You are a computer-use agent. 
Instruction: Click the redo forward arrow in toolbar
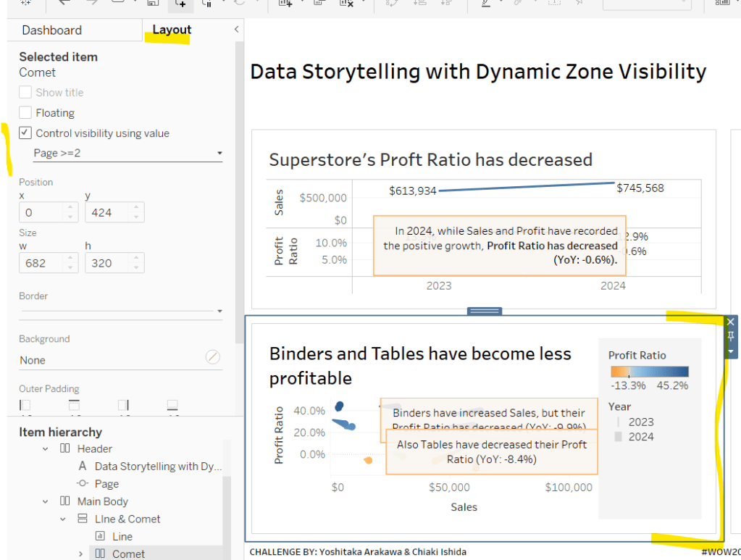[x=90, y=3]
